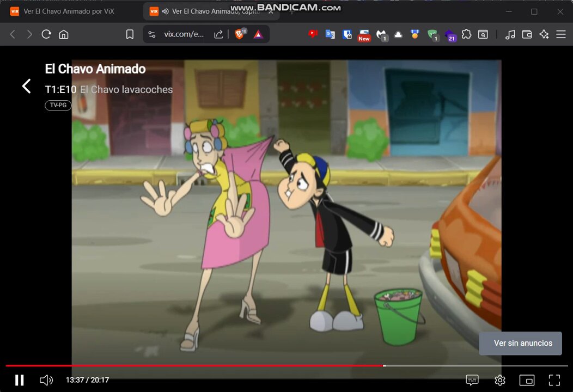Click the TV-PG rating badge

click(58, 105)
